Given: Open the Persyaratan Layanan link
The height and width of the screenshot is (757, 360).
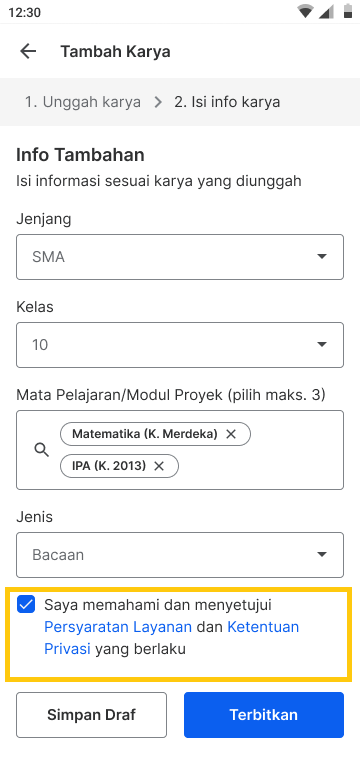Looking at the screenshot, I should (118, 627).
